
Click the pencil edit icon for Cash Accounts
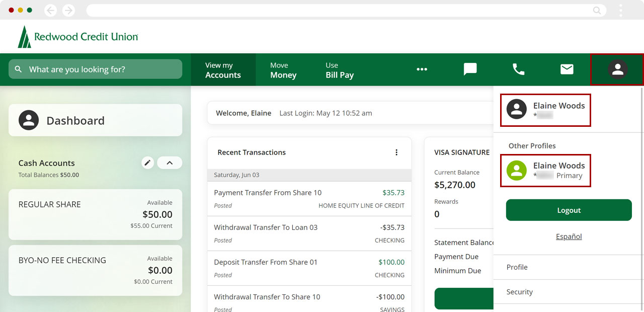[147, 163]
